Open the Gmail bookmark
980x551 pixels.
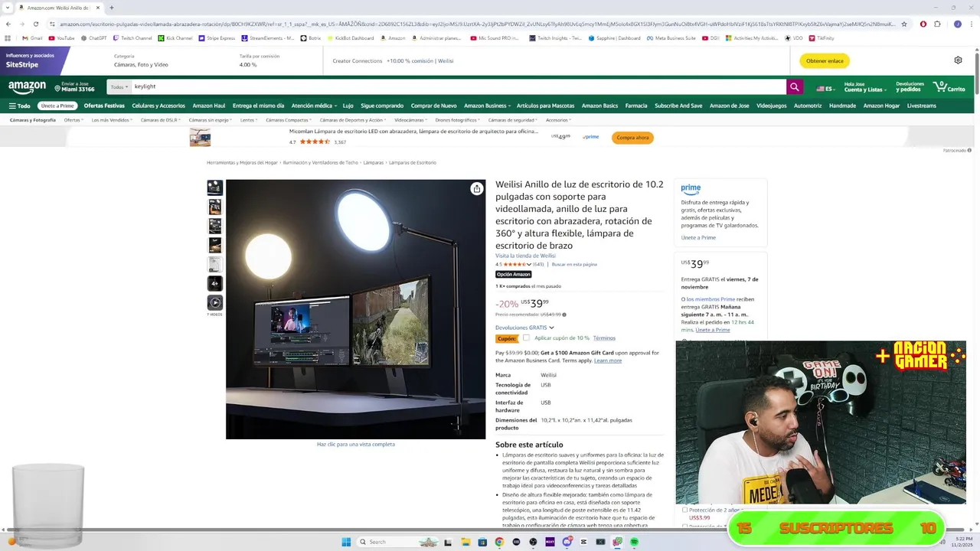(x=32, y=37)
